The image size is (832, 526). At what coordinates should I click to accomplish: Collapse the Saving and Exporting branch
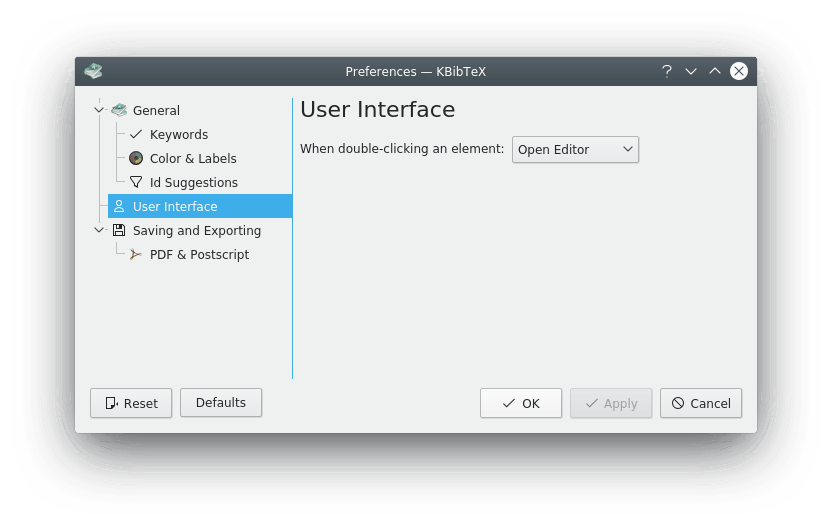(x=99, y=230)
